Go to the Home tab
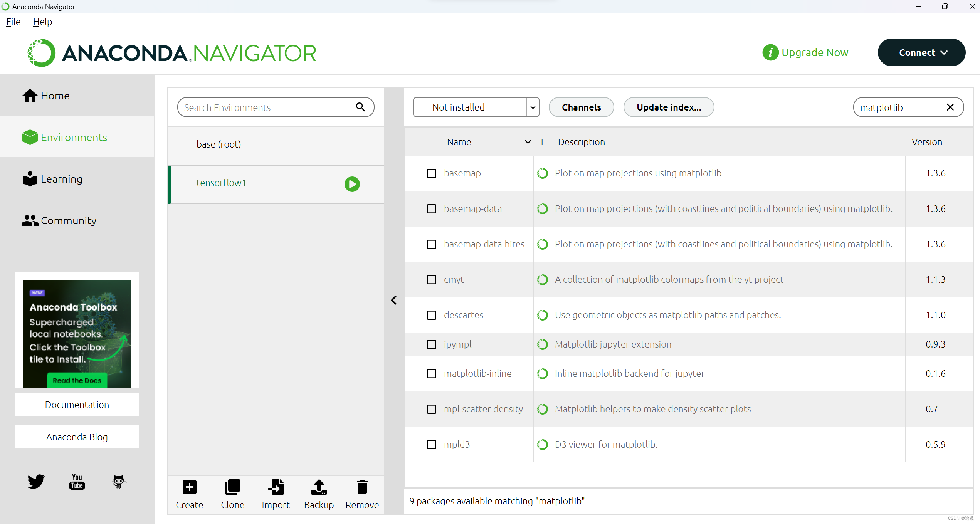This screenshot has width=980, height=524. pos(77,96)
